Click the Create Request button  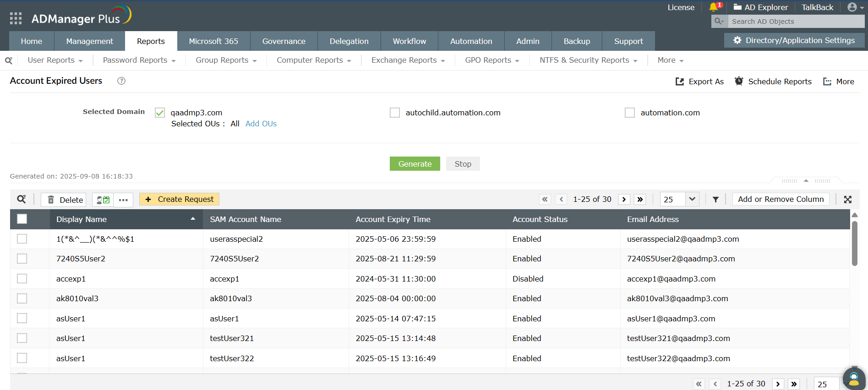point(180,199)
